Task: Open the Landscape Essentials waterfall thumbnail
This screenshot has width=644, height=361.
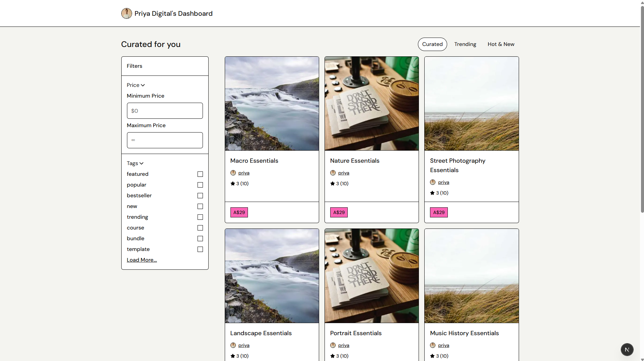Action: pyautogui.click(x=272, y=276)
